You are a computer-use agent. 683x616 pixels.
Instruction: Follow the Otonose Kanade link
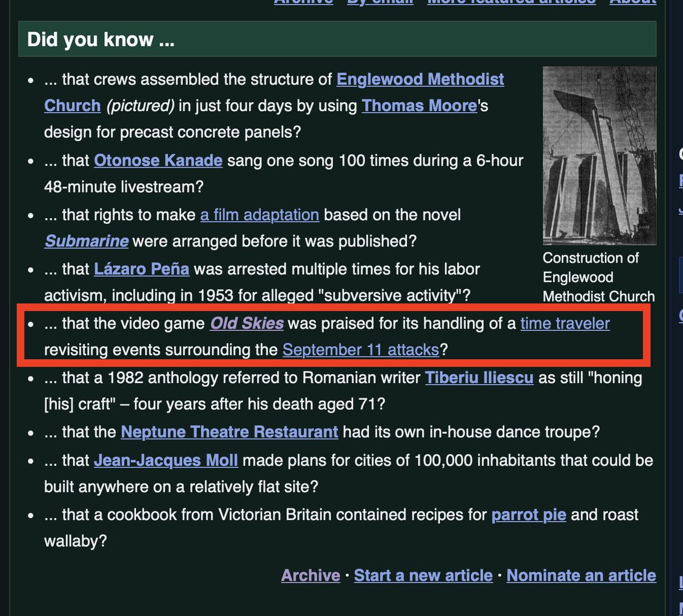pos(158,161)
